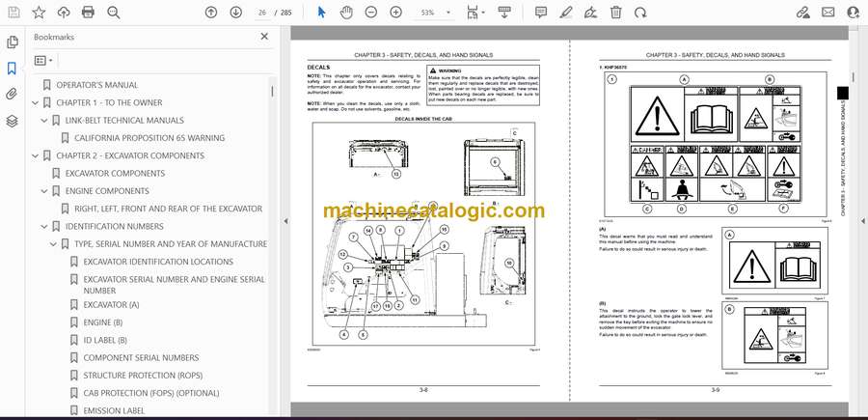
Task: Activate the Hand pan tool
Action: pyautogui.click(x=346, y=13)
